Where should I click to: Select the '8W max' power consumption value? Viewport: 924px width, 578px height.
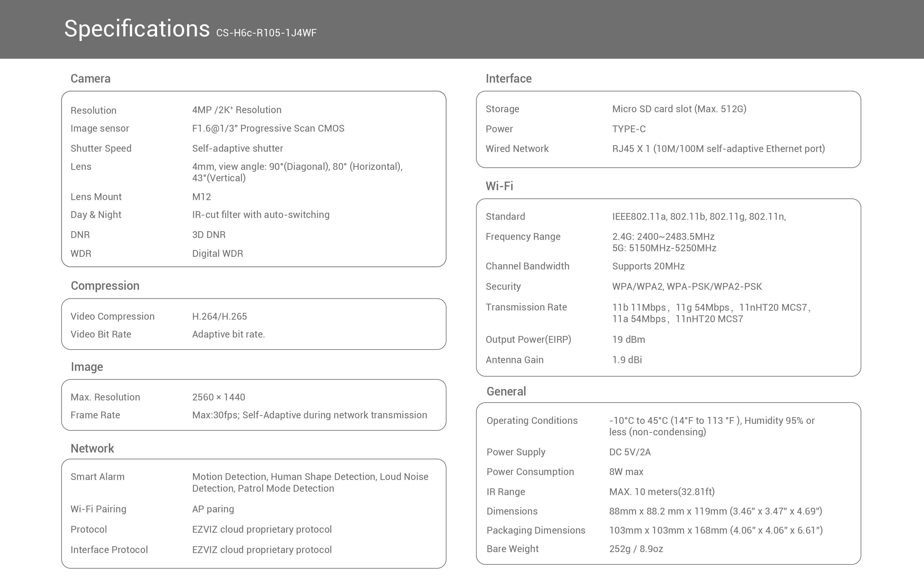(x=626, y=472)
